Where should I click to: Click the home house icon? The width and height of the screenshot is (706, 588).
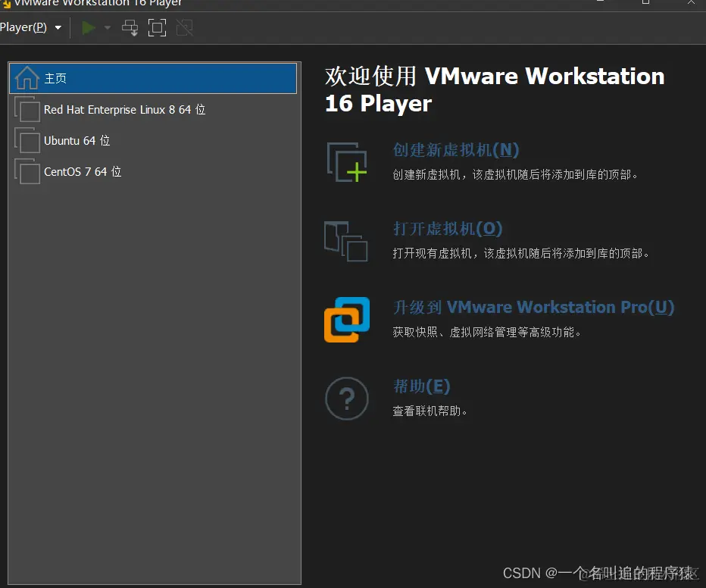coord(27,78)
